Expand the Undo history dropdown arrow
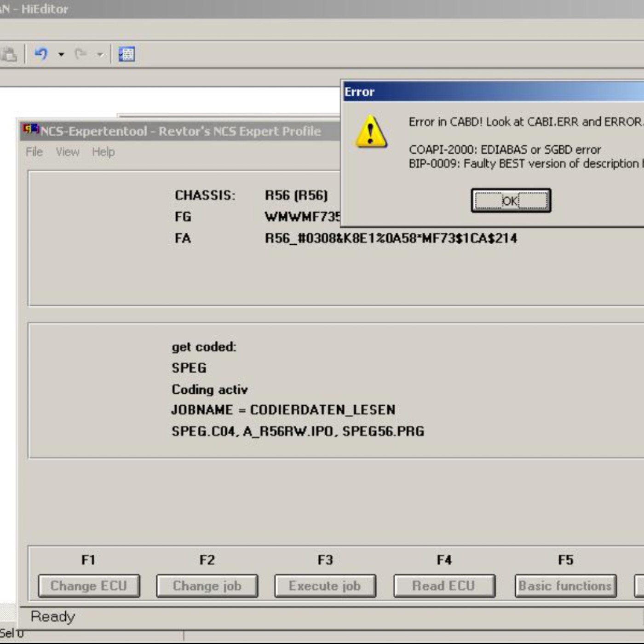 pyautogui.click(x=61, y=54)
